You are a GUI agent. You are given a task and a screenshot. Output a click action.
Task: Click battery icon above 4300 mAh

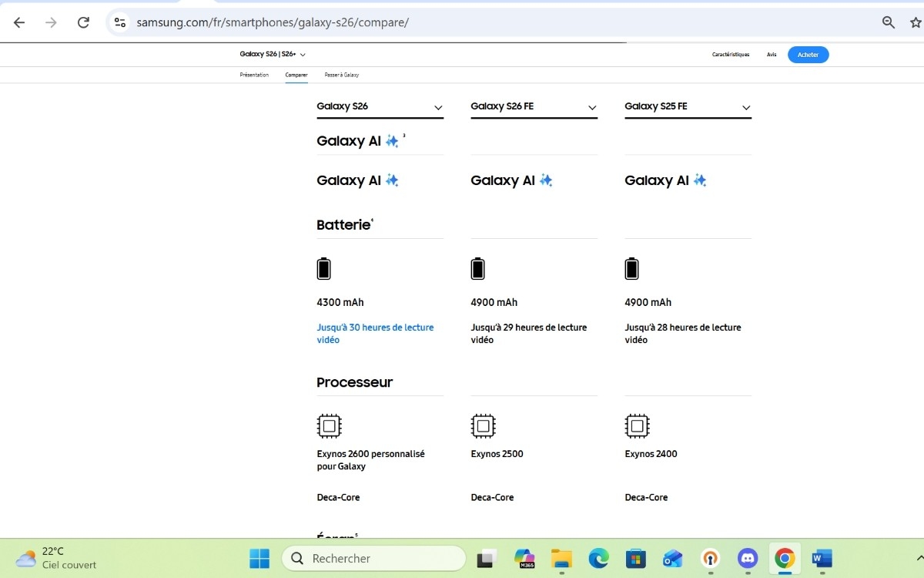pos(324,269)
